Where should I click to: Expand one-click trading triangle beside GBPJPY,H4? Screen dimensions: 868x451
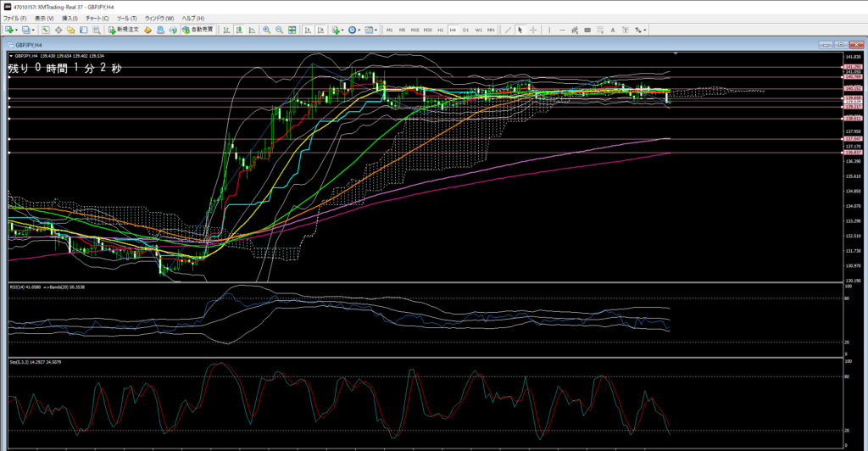click(x=11, y=56)
